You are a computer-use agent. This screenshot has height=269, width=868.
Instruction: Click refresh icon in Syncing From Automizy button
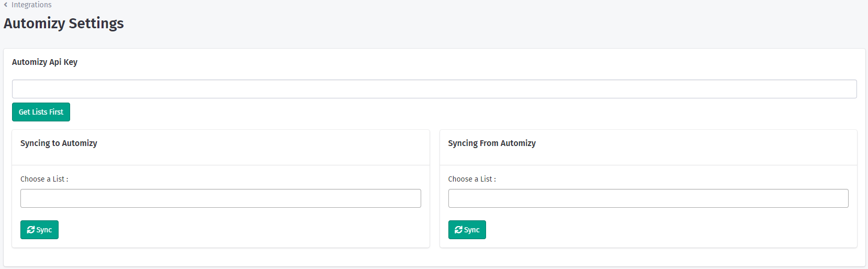coord(458,230)
